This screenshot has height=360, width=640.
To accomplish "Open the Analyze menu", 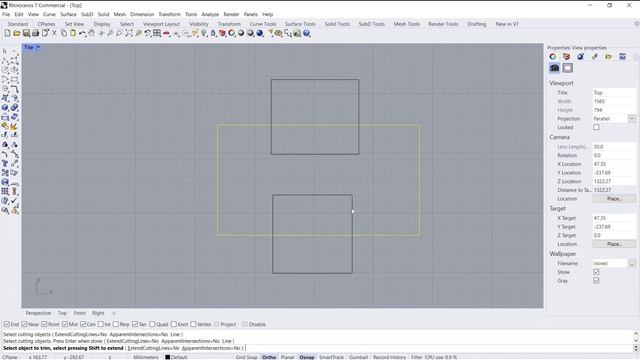I will 210,14.
